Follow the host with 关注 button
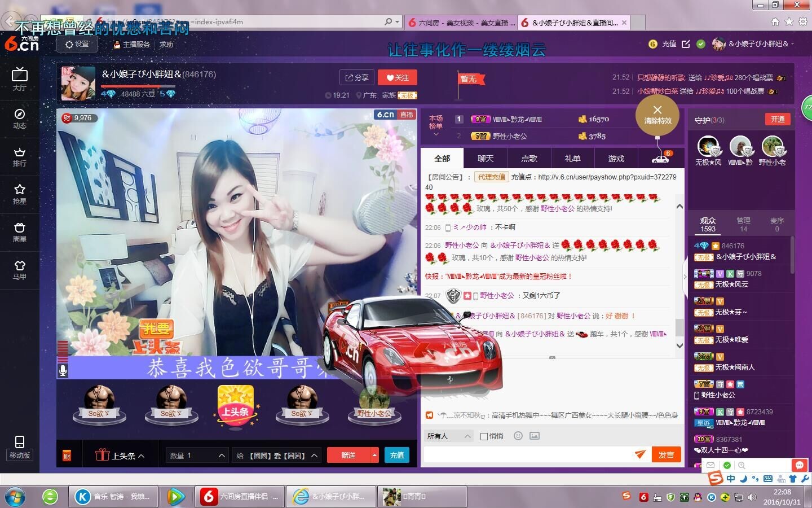 [397, 78]
